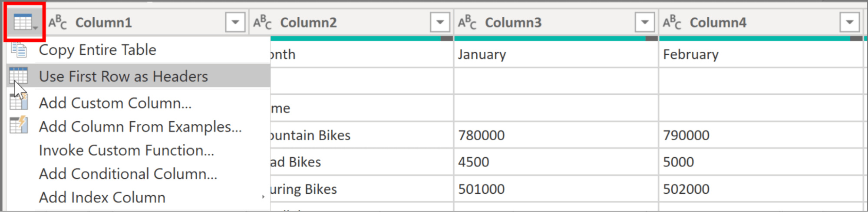868x212 pixels.
Task: Click the ABC type icon on Column3
Action: pos(467,22)
